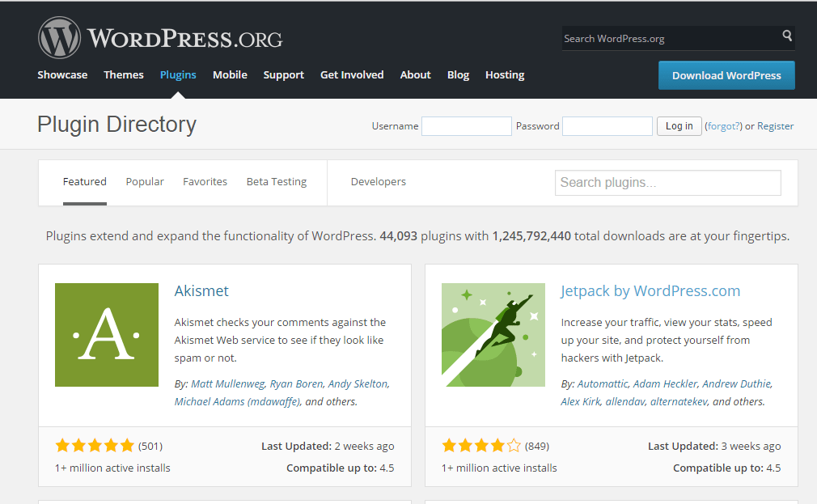The image size is (817, 504).
Task: Open author Adam Heckler's profile
Action: (665, 384)
